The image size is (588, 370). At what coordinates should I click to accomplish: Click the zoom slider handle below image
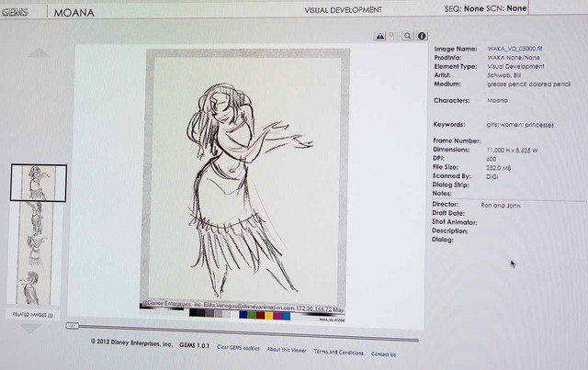73,325
